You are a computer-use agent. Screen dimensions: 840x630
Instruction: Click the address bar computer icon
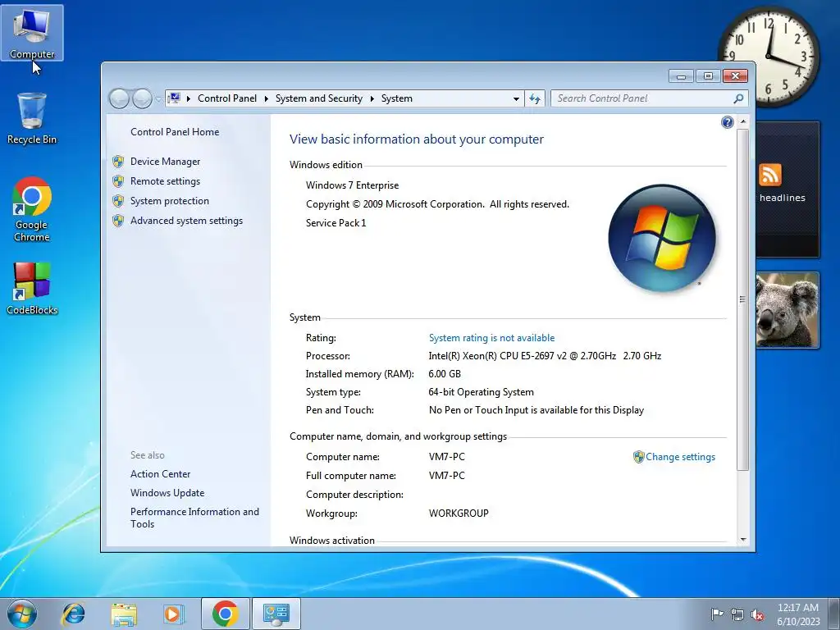pyautogui.click(x=174, y=98)
